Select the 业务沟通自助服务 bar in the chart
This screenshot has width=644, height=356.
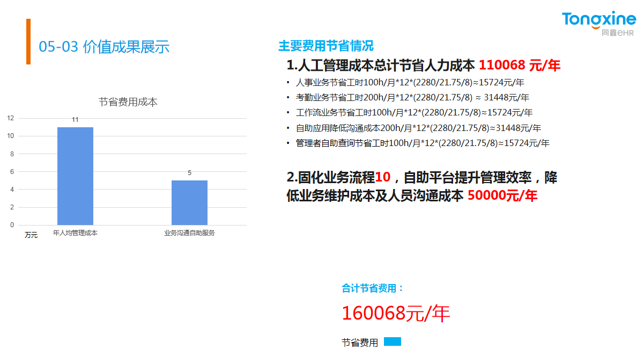(189, 202)
